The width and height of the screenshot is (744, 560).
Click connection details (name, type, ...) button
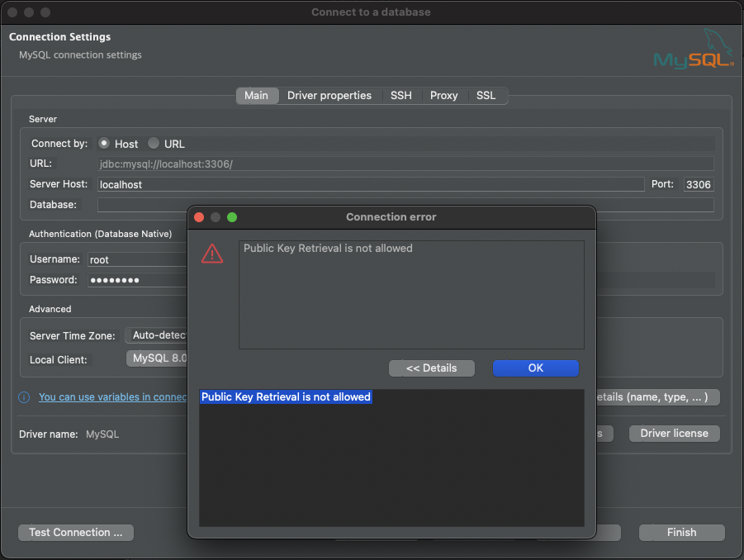[658, 397]
